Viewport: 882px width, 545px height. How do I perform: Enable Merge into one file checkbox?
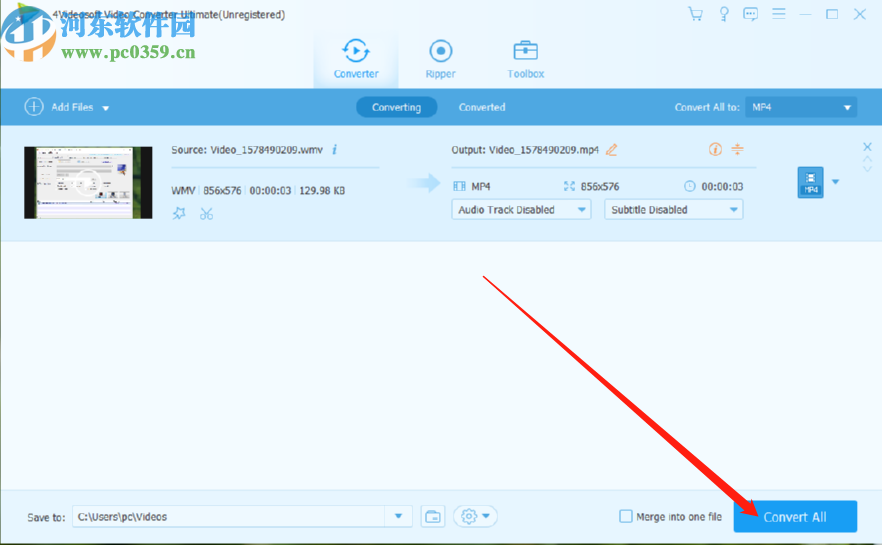[626, 516]
